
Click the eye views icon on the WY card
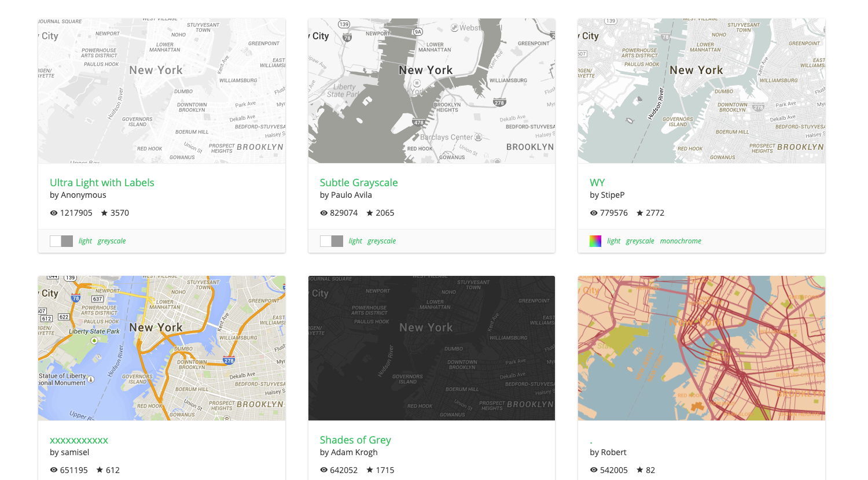[x=593, y=213]
